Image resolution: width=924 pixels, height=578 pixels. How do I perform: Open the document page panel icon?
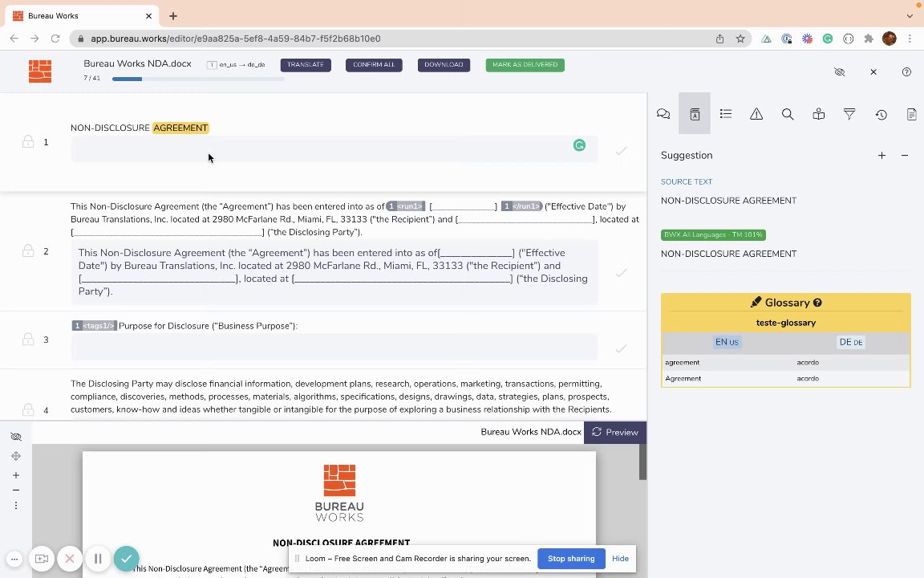(x=911, y=114)
